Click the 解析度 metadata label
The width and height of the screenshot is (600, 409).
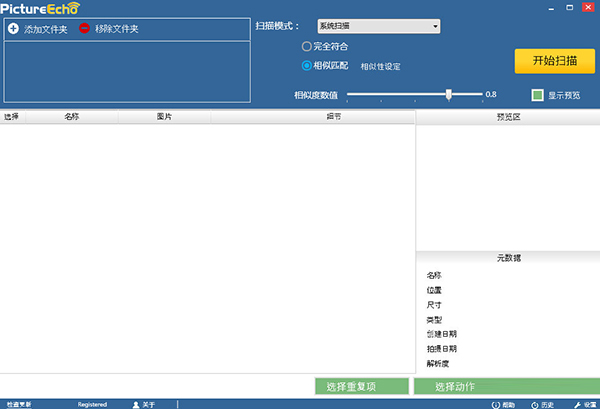pyautogui.click(x=438, y=363)
